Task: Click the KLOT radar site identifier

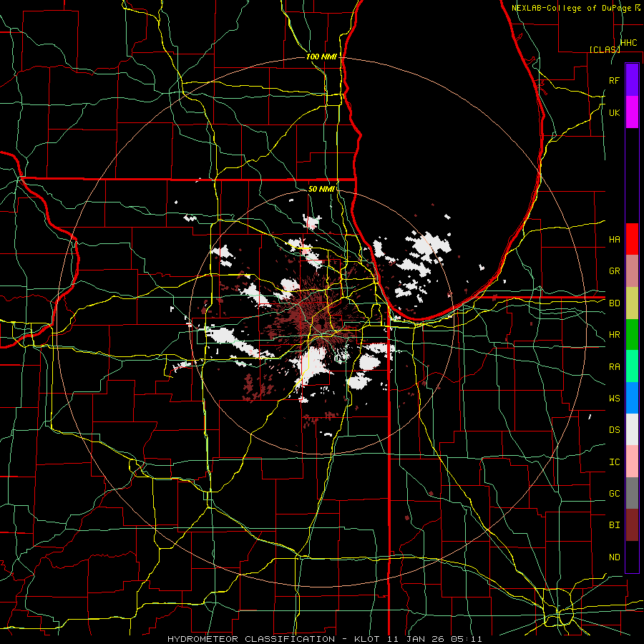Action: pos(367,639)
